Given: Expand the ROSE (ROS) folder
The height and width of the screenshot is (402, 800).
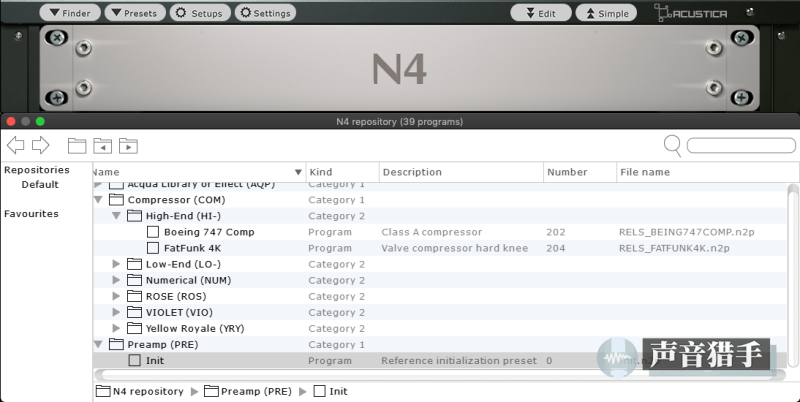Looking at the screenshot, I should point(116,296).
